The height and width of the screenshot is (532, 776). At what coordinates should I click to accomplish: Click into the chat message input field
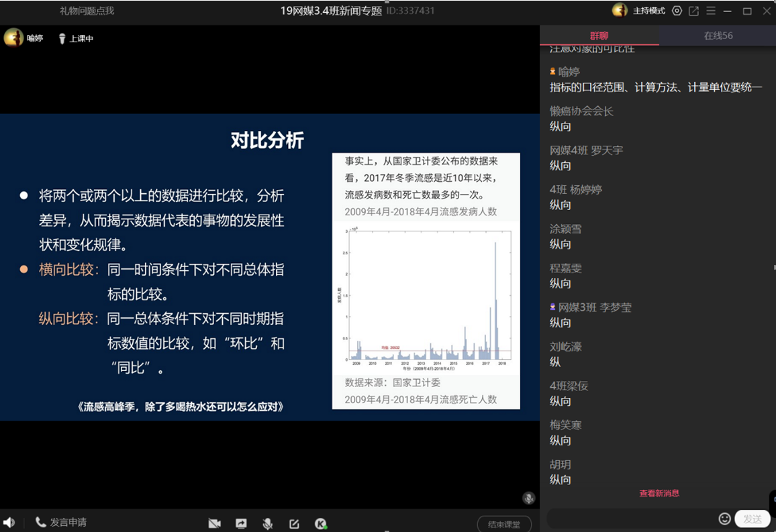(x=631, y=519)
